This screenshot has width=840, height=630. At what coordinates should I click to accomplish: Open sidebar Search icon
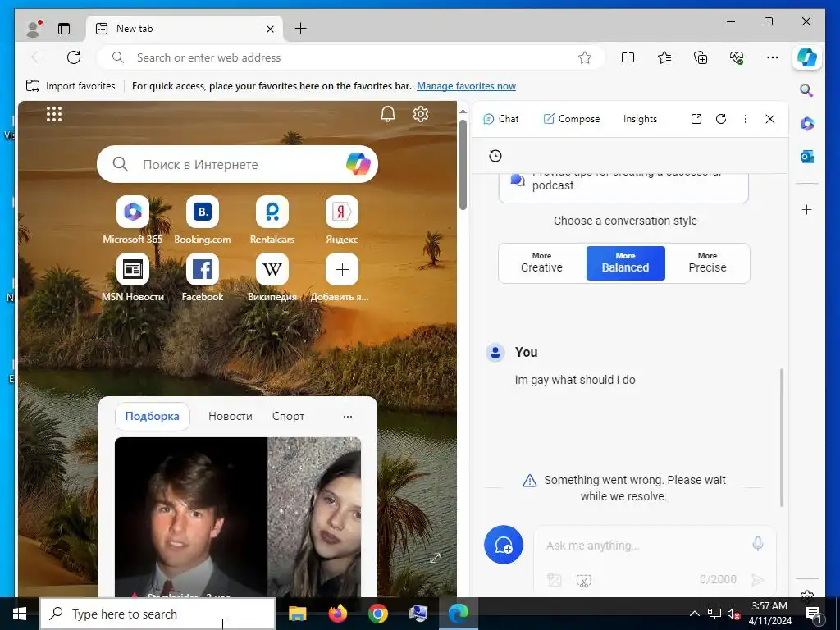[807, 90]
